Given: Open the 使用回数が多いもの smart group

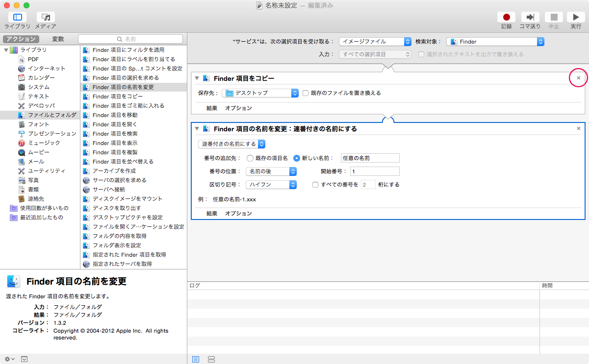Looking at the screenshot, I should pyautogui.click(x=44, y=208).
